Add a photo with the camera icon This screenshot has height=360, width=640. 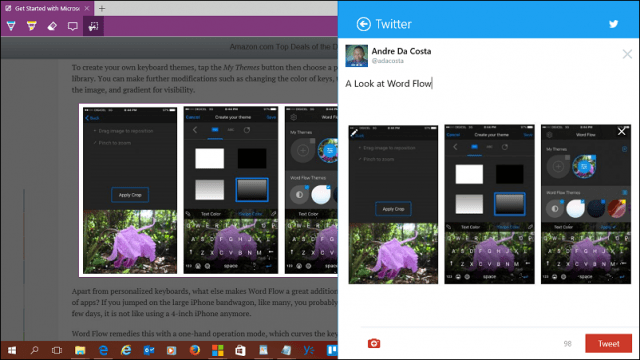point(374,343)
